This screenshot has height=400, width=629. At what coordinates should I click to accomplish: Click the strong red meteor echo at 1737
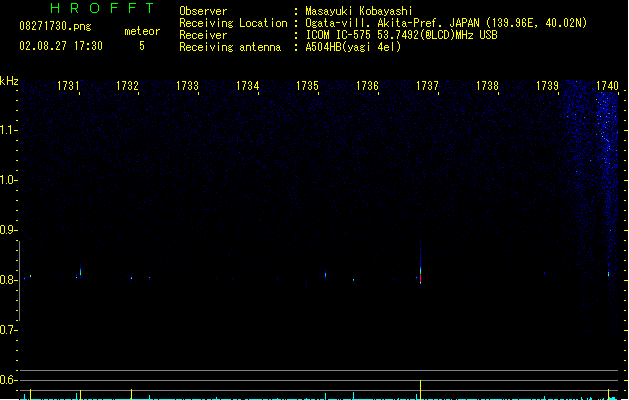420,278
